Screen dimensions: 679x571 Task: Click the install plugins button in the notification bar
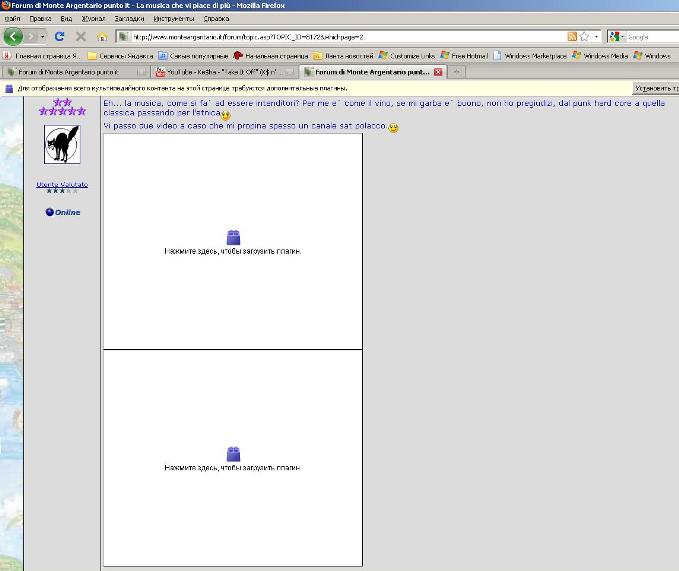(x=655, y=88)
